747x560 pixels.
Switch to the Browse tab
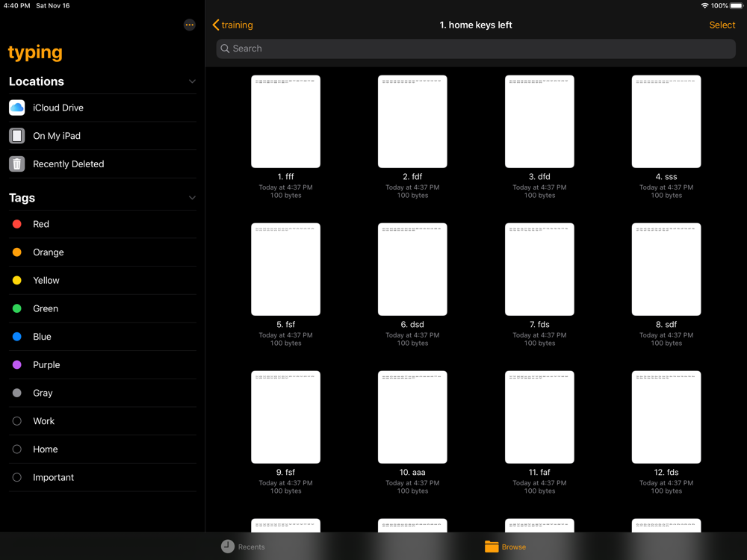coord(506,547)
